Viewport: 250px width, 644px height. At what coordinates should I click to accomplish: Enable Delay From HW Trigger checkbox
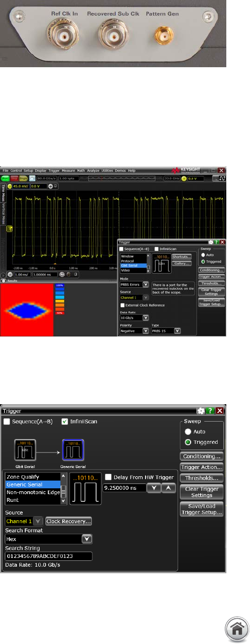tap(107, 477)
